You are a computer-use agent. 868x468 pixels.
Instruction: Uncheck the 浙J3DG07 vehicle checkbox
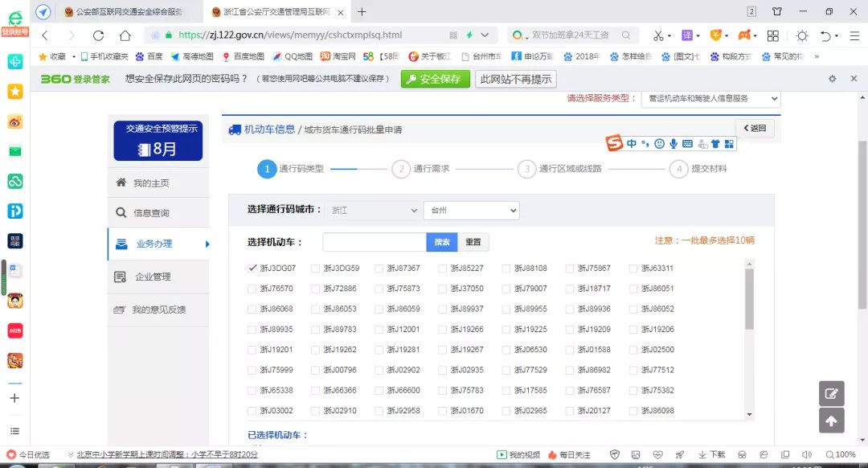click(252, 268)
